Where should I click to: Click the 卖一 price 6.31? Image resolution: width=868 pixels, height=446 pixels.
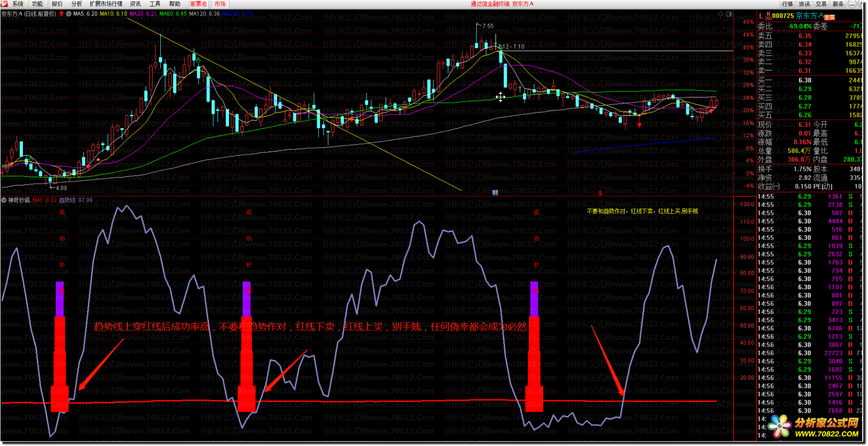[x=805, y=71]
